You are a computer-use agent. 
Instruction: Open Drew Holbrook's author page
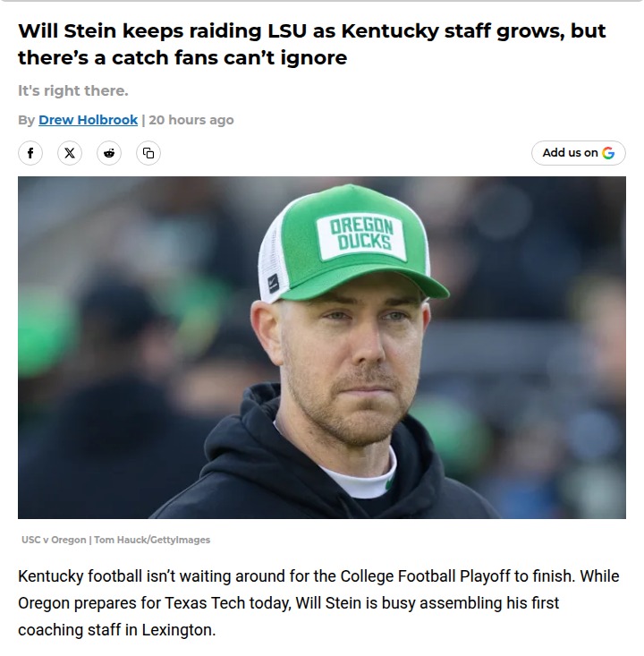tap(88, 120)
